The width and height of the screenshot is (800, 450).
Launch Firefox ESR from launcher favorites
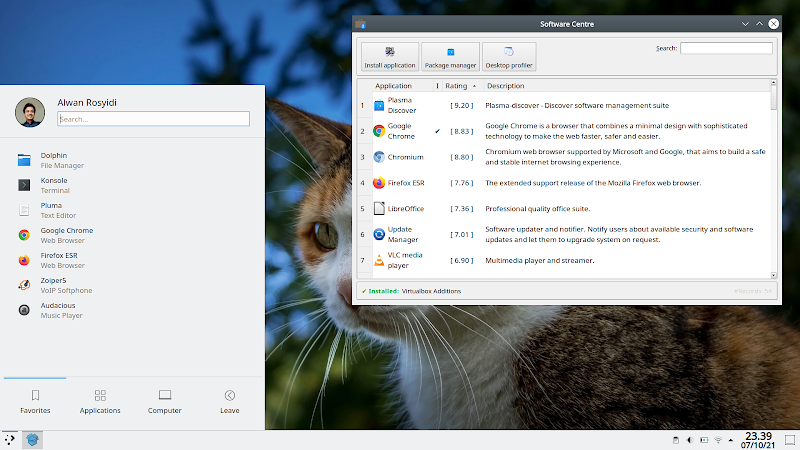point(133,260)
